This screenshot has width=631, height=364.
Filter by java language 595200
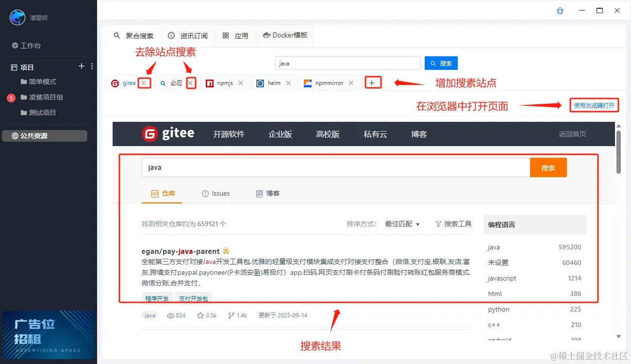pos(534,247)
